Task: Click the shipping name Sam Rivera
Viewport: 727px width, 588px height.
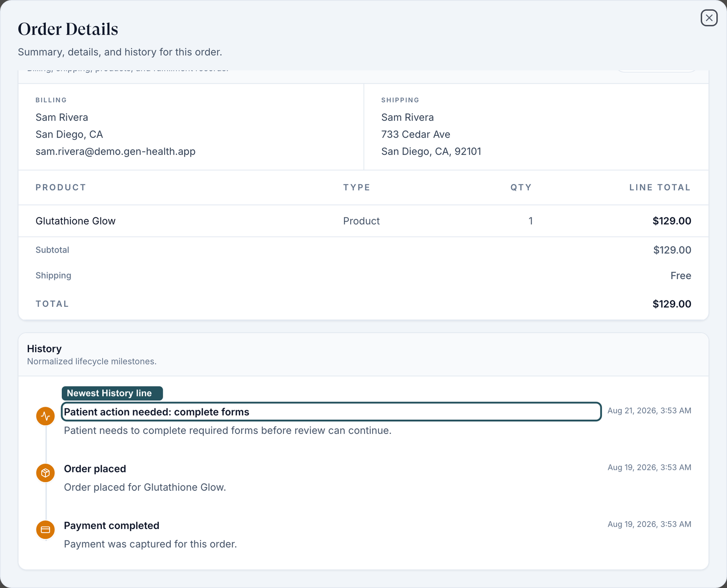Action: (x=407, y=117)
